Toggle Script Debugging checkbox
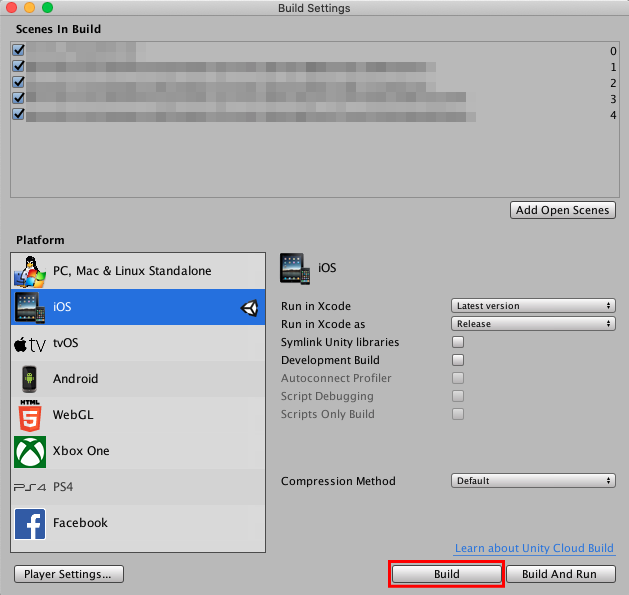The image size is (629, 595). [458, 396]
